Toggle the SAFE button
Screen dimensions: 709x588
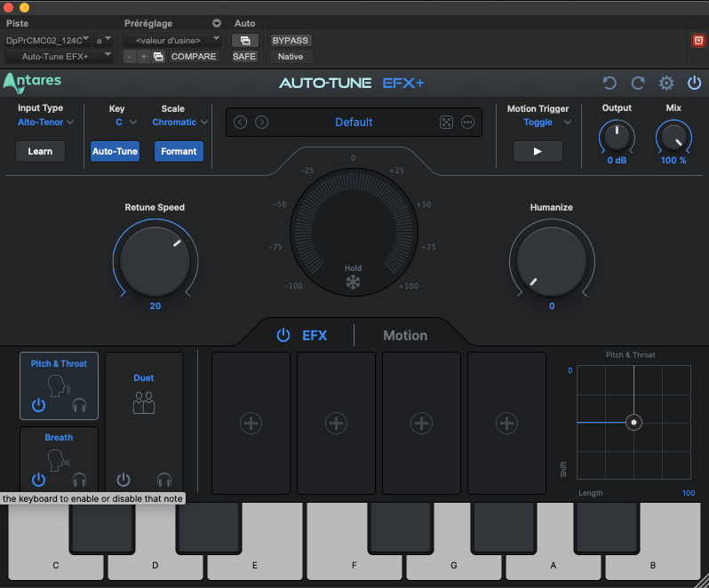pos(244,57)
